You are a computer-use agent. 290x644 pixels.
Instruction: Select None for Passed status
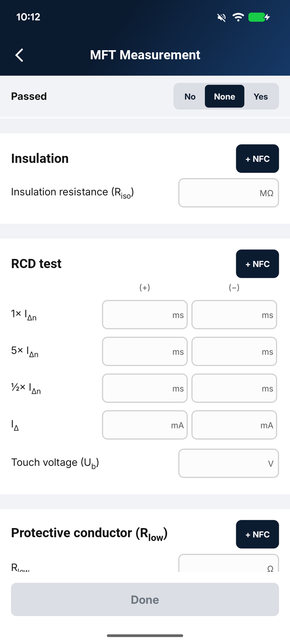click(x=225, y=97)
